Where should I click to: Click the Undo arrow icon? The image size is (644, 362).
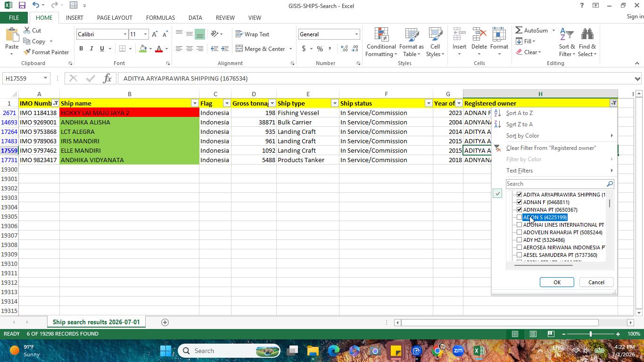pos(36,6)
